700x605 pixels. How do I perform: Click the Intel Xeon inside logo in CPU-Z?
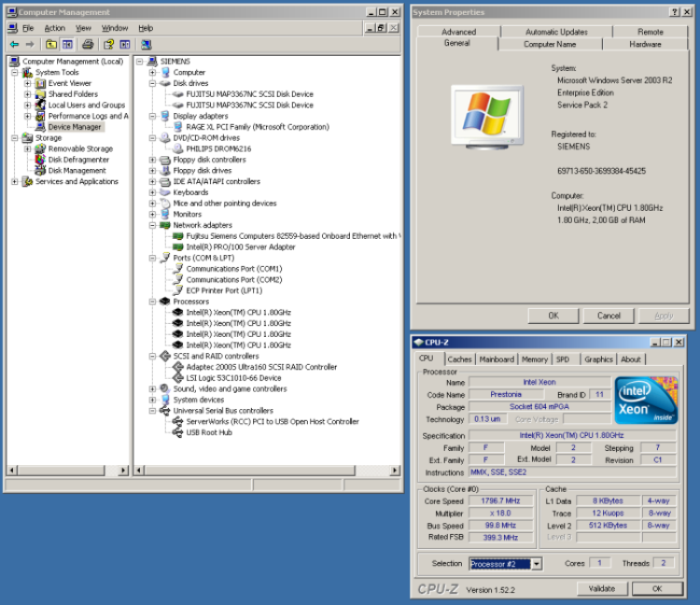click(646, 401)
